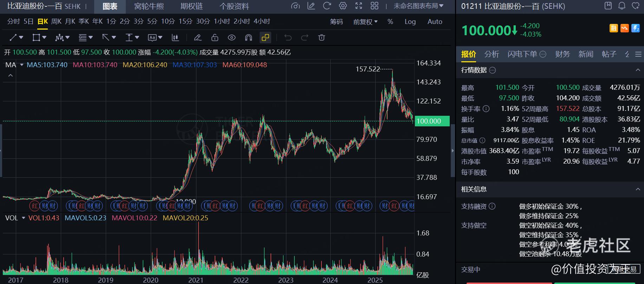Open the 未命名图表布局 layout dropdown
Screen dimensions: 644x284
(x=418, y=6)
